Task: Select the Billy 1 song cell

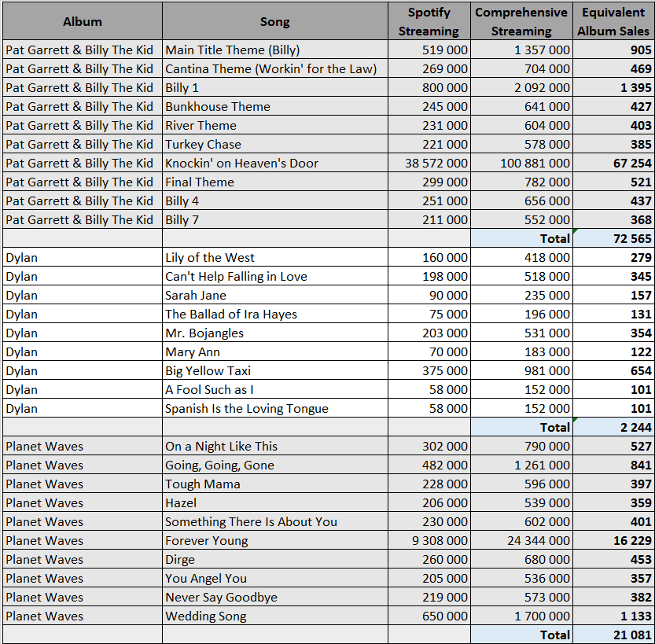Action: click(x=275, y=88)
